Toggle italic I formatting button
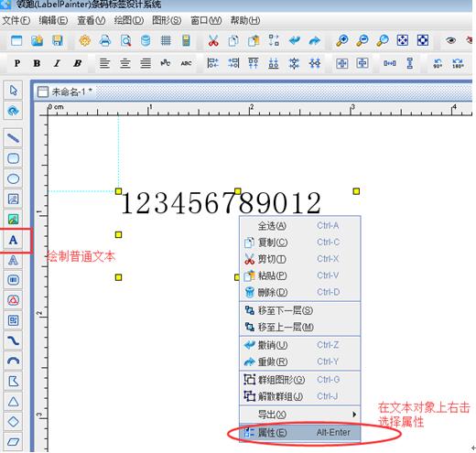The image size is (476, 453). coord(57,63)
